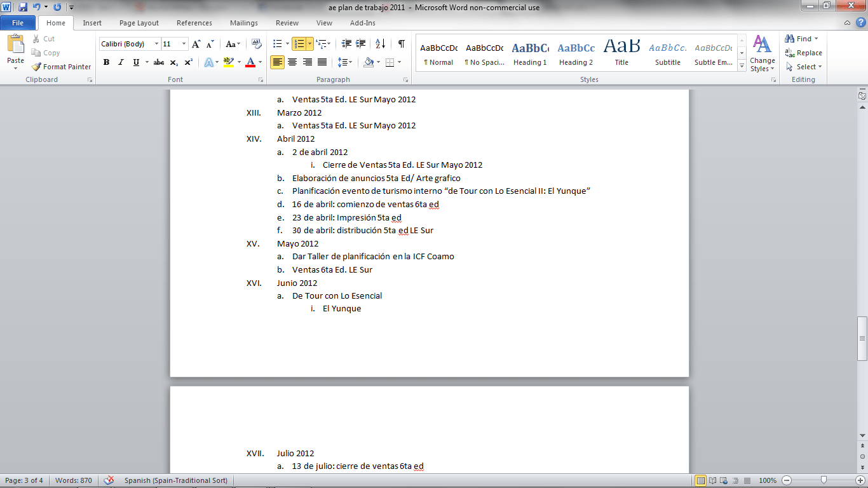The height and width of the screenshot is (488, 868).
Task: Apply the red font color
Action: point(250,62)
